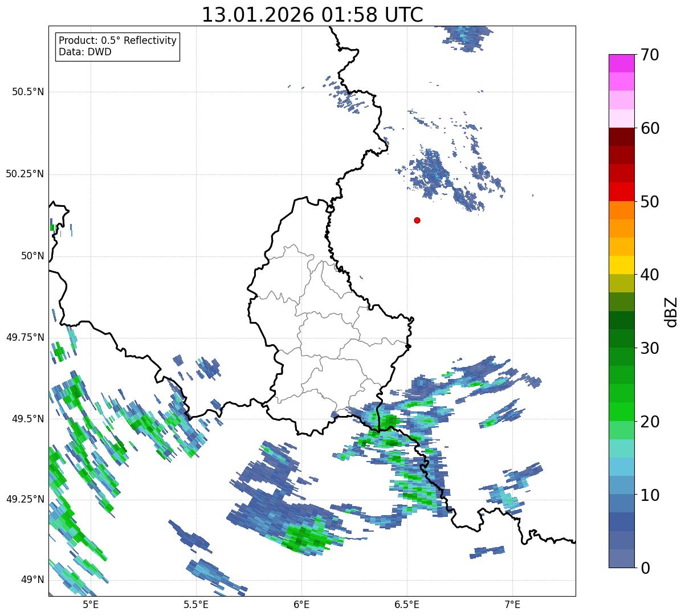The width and height of the screenshot is (685, 616).
Task: Click the magenta top segment of the colorbar
Action: click(621, 63)
